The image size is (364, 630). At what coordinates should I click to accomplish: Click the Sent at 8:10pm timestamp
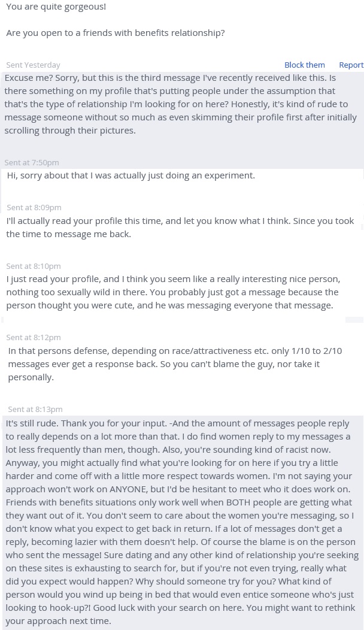coord(34,266)
